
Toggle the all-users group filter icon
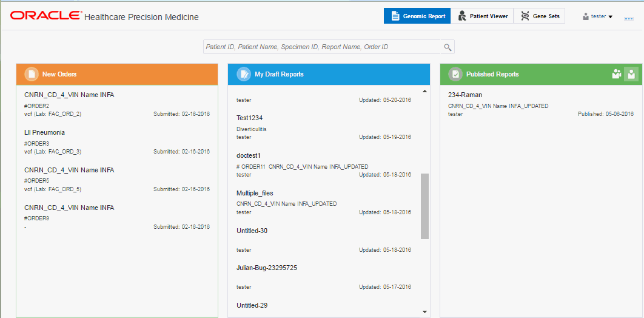617,74
